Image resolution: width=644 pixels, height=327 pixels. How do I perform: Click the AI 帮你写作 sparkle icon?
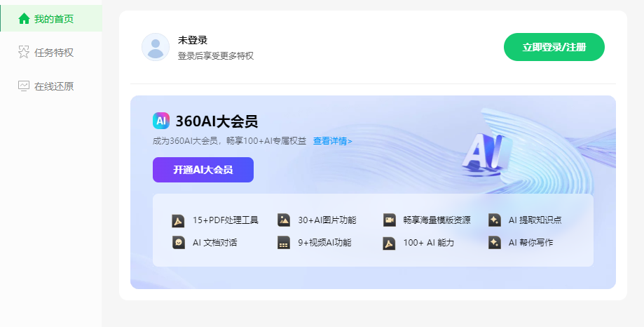[x=495, y=243]
